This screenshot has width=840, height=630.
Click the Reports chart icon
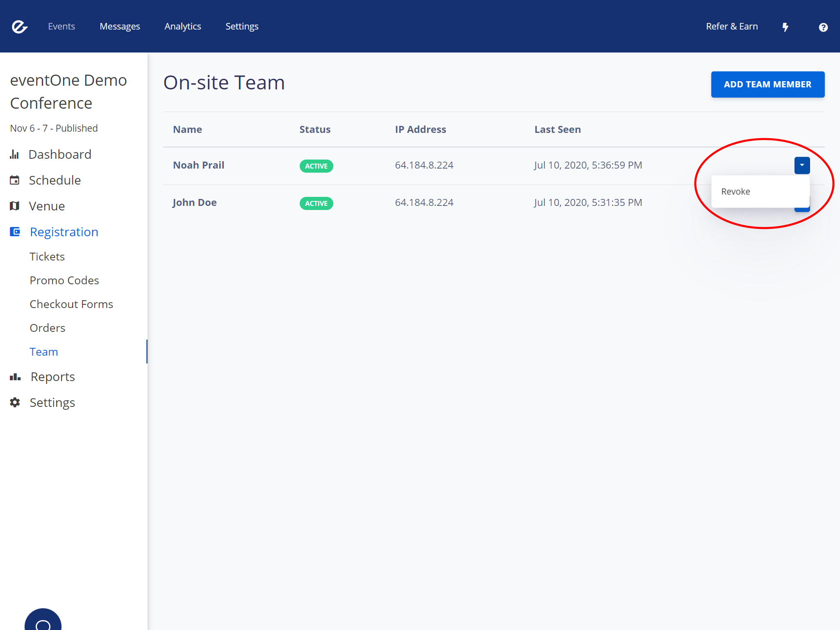[x=15, y=377]
